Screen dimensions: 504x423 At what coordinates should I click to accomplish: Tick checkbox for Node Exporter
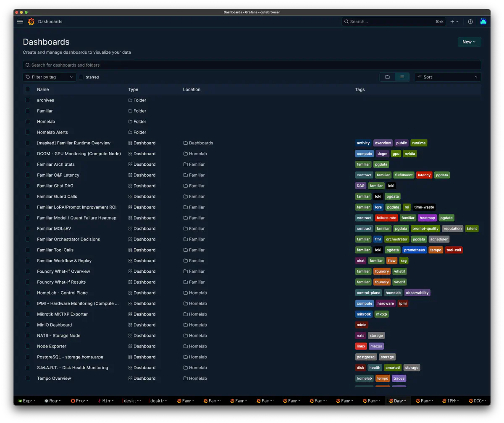pyautogui.click(x=28, y=346)
